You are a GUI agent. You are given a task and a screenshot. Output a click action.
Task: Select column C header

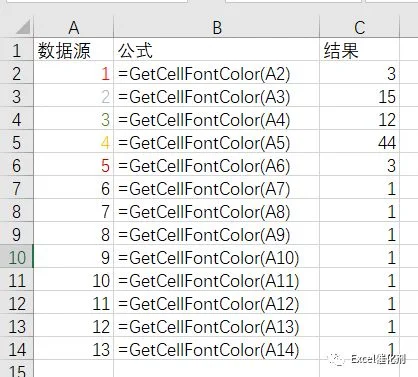pyautogui.click(x=359, y=27)
